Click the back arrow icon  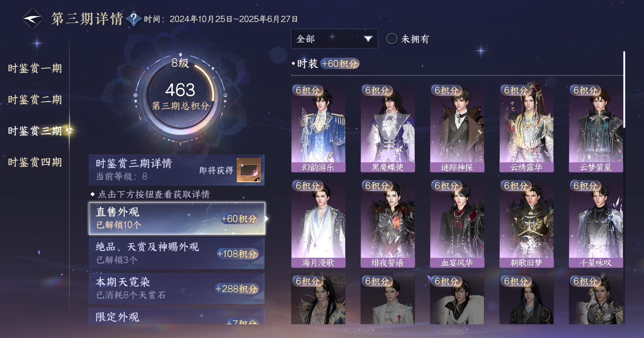tap(32, 19)
